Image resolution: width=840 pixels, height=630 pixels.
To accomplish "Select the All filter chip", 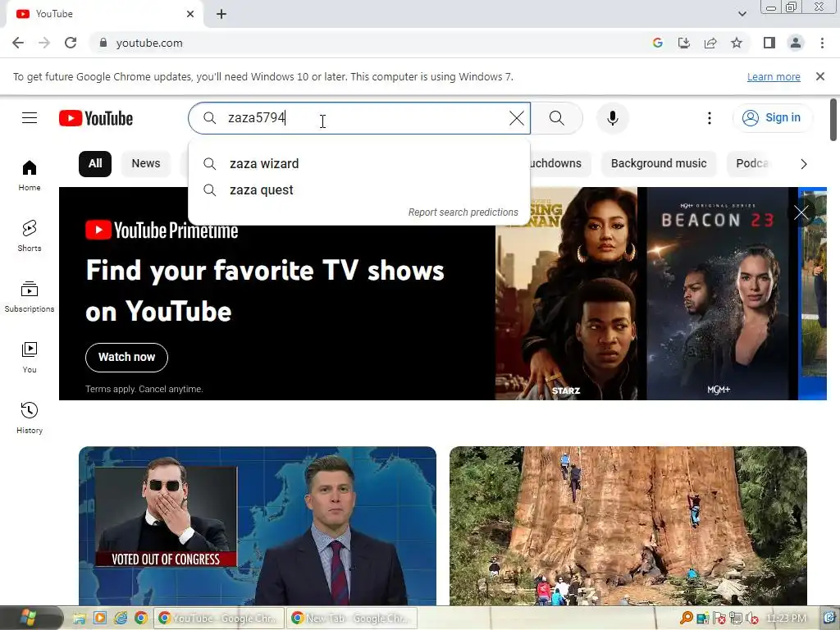I will click(x=95, y=163).
